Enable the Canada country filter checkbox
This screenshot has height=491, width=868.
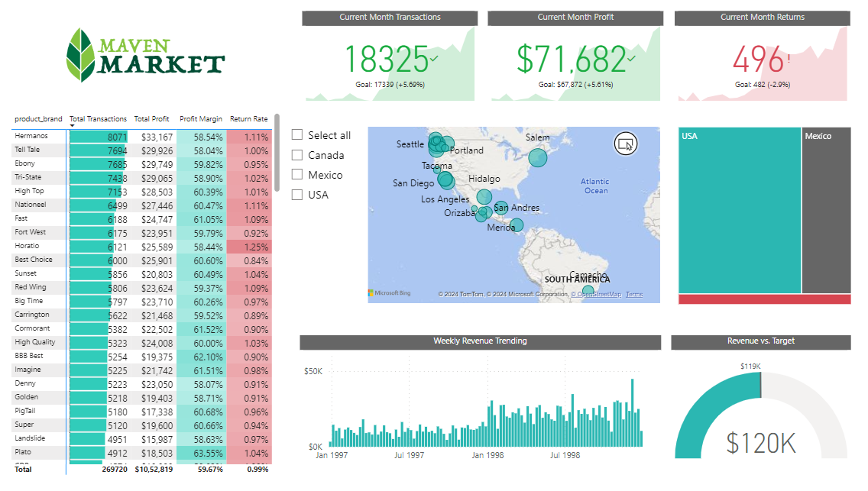297,155
